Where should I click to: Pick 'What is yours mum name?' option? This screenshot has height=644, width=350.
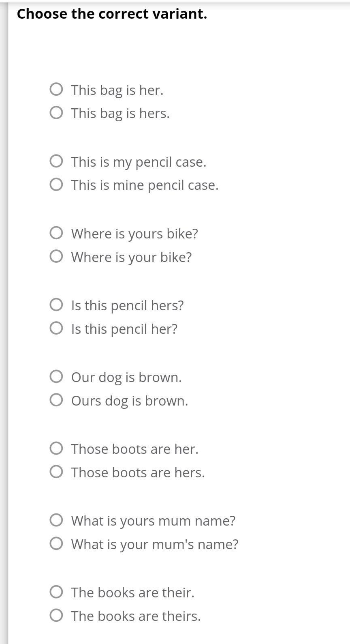[x=56, y=520]
